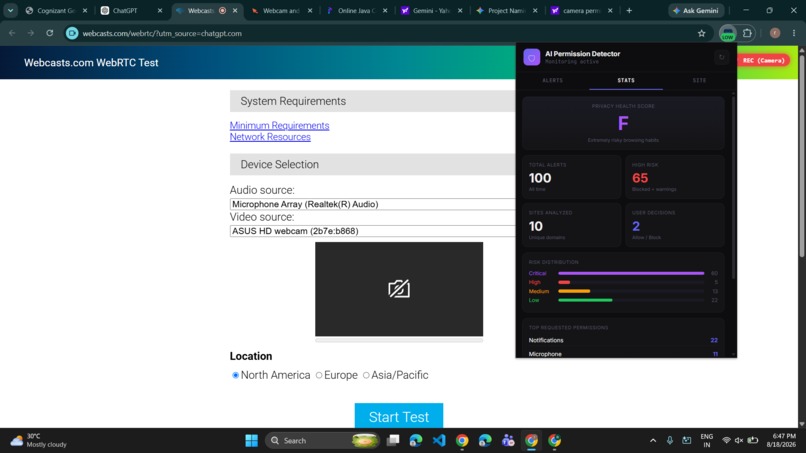Open the weather widget Mostly cloudy
The image size is (806, 453).
pyautogui.click(x=39, y=441)
